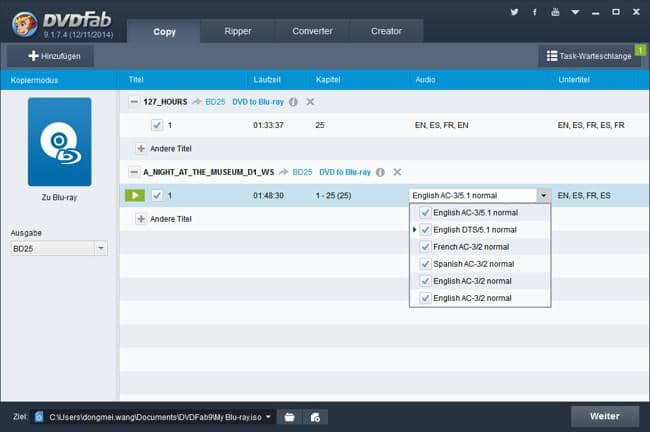
Task: Choose ISO image output icon
Action: [315, 417]
